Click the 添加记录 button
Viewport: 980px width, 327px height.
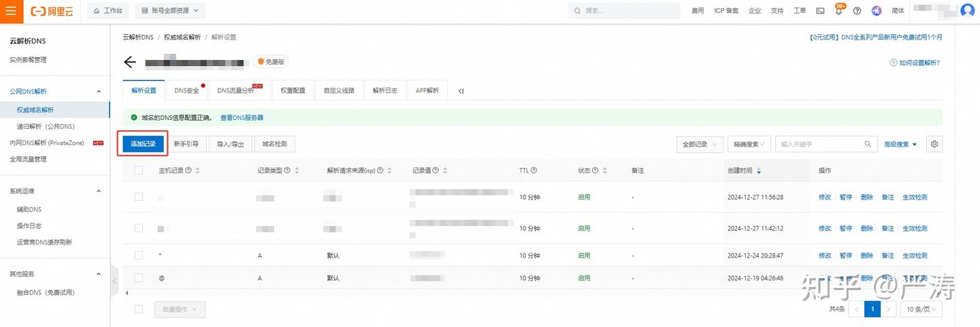[143, 144]
